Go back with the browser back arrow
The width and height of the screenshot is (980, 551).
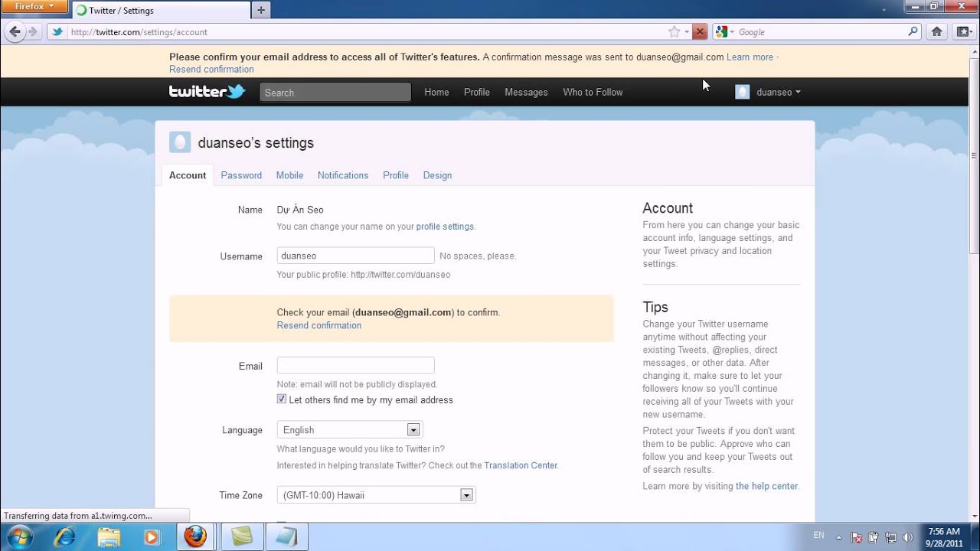(x=15, y=32)
